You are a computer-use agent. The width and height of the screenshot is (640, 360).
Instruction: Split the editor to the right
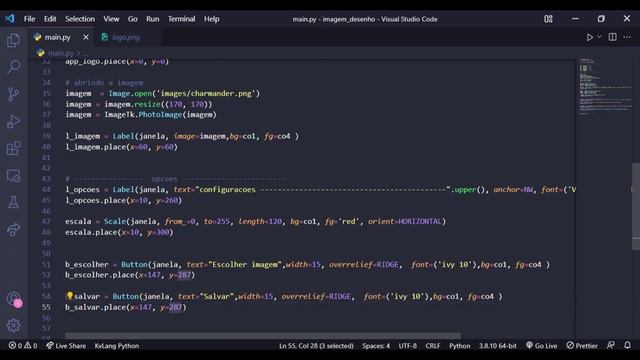(612, 37)
